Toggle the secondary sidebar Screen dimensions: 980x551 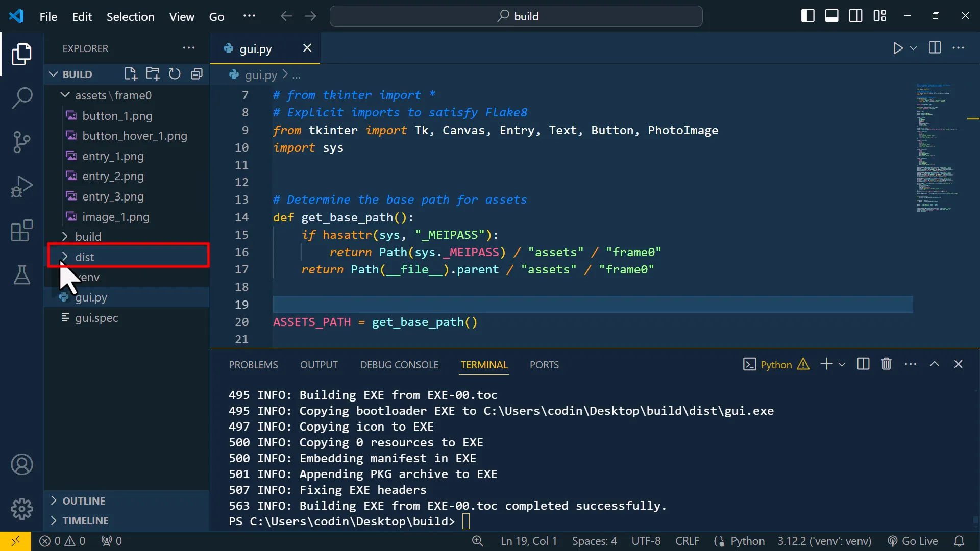pyautogui.click(x=855, y=16)
